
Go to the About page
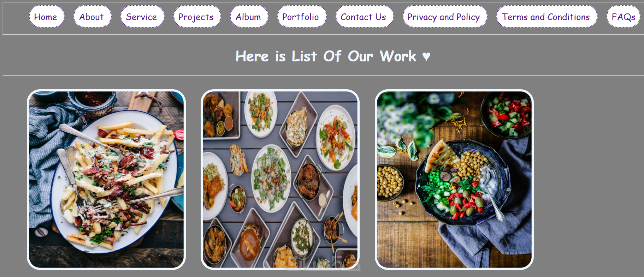click(92, 17)
